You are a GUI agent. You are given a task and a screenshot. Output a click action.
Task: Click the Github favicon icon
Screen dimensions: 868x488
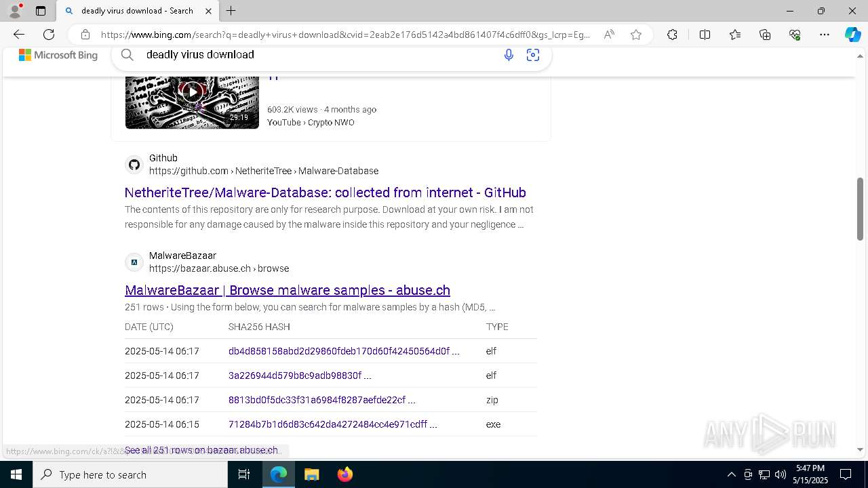[134, 165]
